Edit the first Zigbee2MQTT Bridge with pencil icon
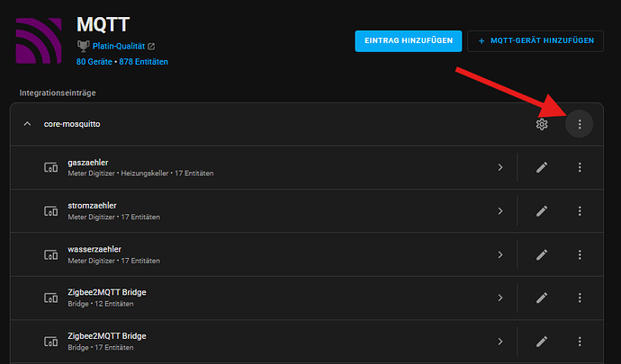The width and height of the screenshot is (621, 364). pyautogui.click(x=542, y=297)
